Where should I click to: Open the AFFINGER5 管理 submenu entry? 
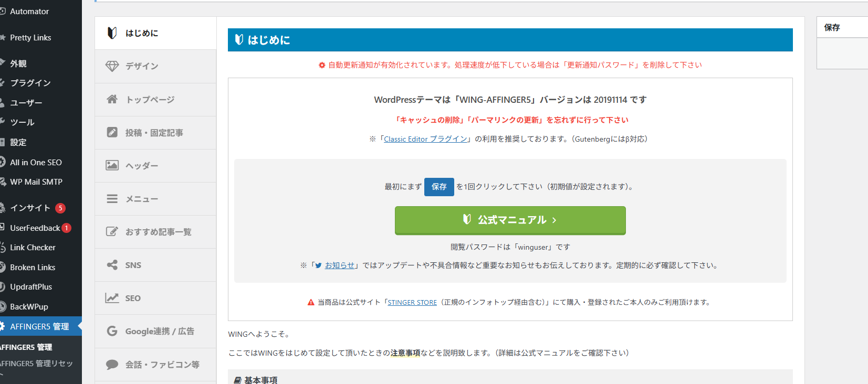[x=26, y=347]
